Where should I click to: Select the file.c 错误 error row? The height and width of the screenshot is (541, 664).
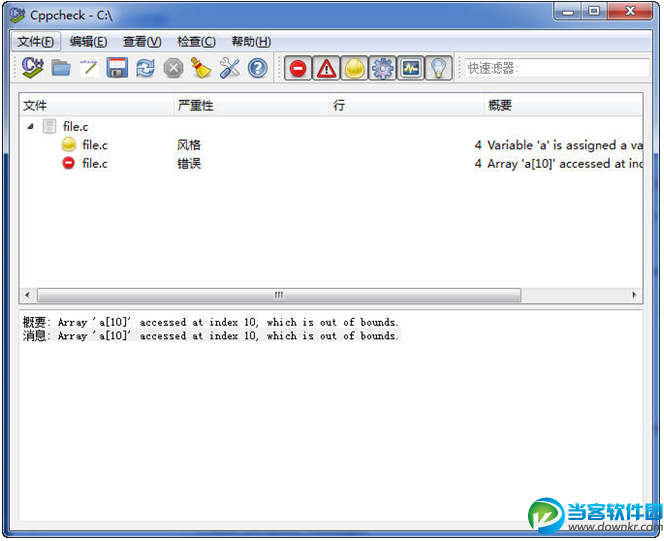point(331,163)
